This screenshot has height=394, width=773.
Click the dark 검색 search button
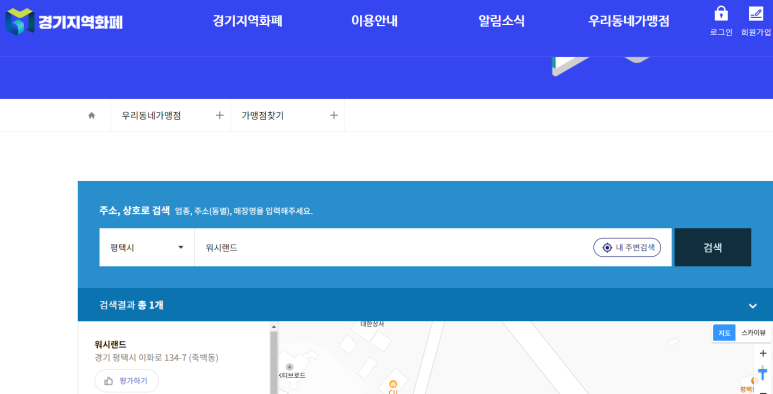[x=712, y=248]
